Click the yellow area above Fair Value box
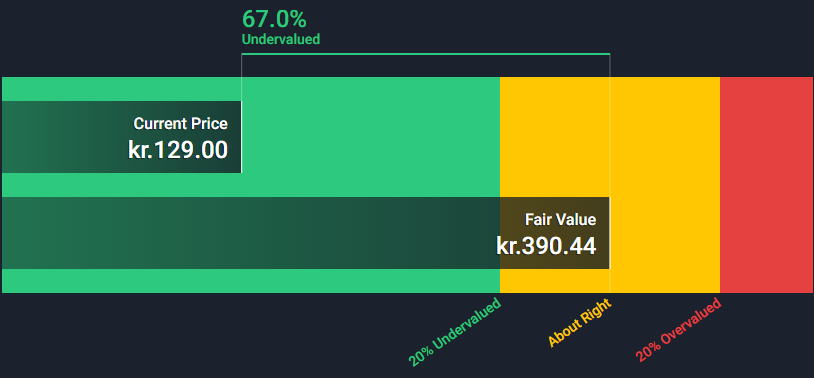This screenshot has width=814, height=378. [555, 137]
